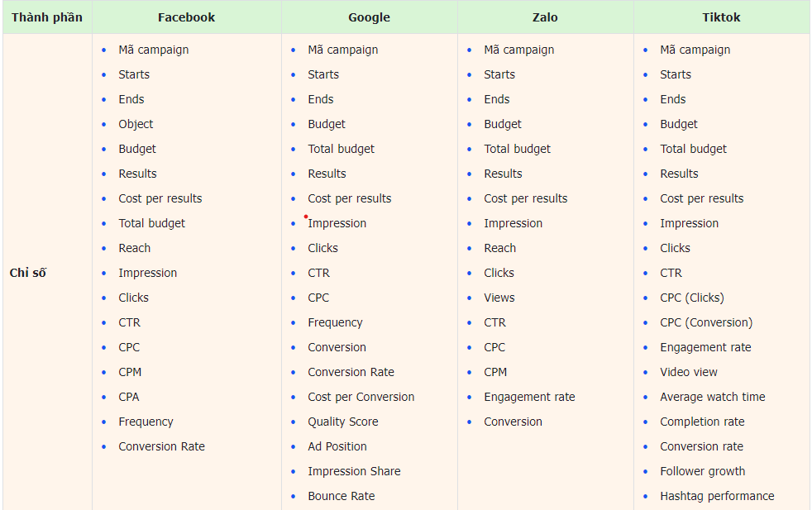This screenshot has width=812, height=510.
Task: Click the Chỉ số row label
Action: click(x=28, y=273)
